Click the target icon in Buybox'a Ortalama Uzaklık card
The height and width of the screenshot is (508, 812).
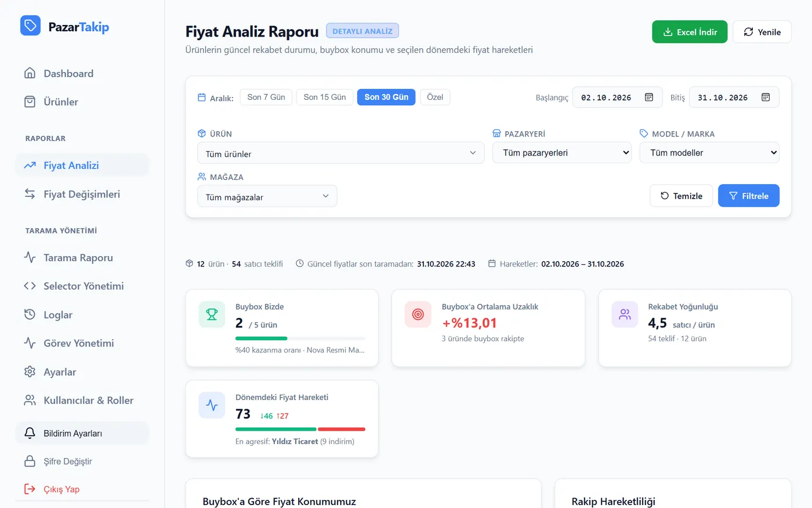coord(418,314)
